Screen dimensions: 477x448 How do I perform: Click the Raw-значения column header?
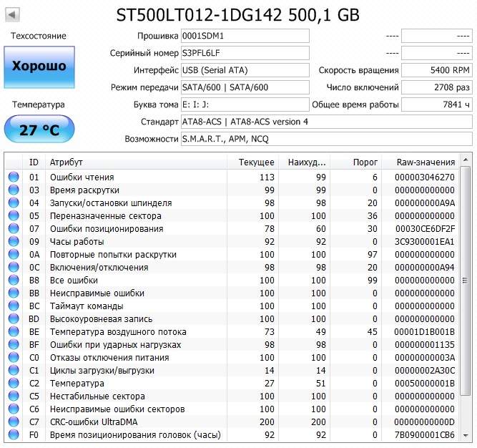click(421, 162)
